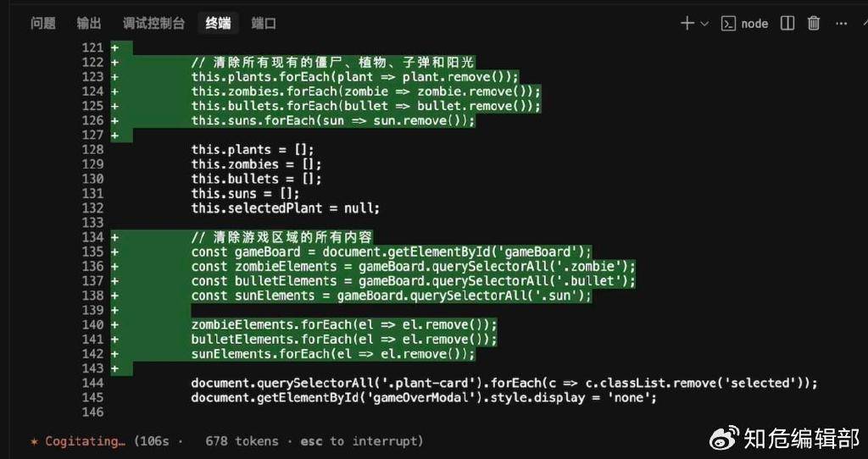The height and width of the screenshot is (459, 868).
Task: Switch to the 输出 tab
Action: [x=89, y=23]
